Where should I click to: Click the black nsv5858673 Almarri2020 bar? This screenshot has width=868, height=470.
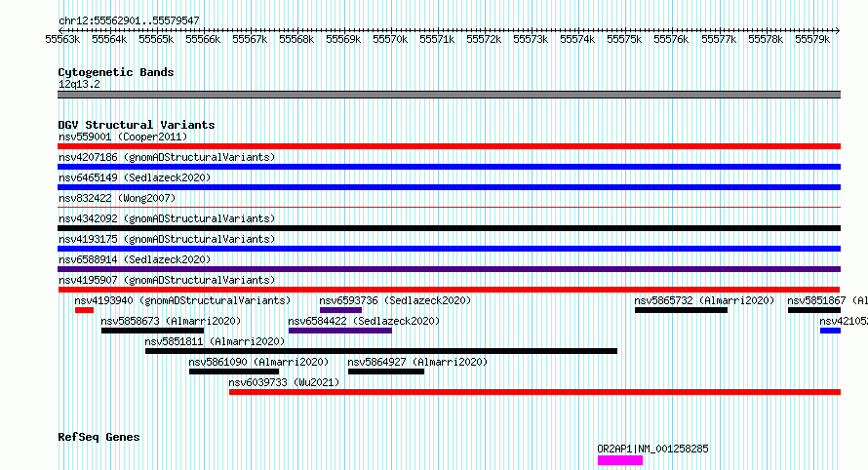pyautogui.click(x=152, y=331)
